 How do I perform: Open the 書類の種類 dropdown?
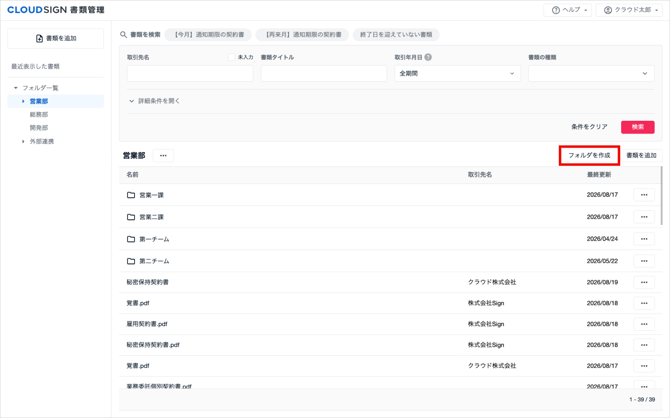[x=591, y=74]
